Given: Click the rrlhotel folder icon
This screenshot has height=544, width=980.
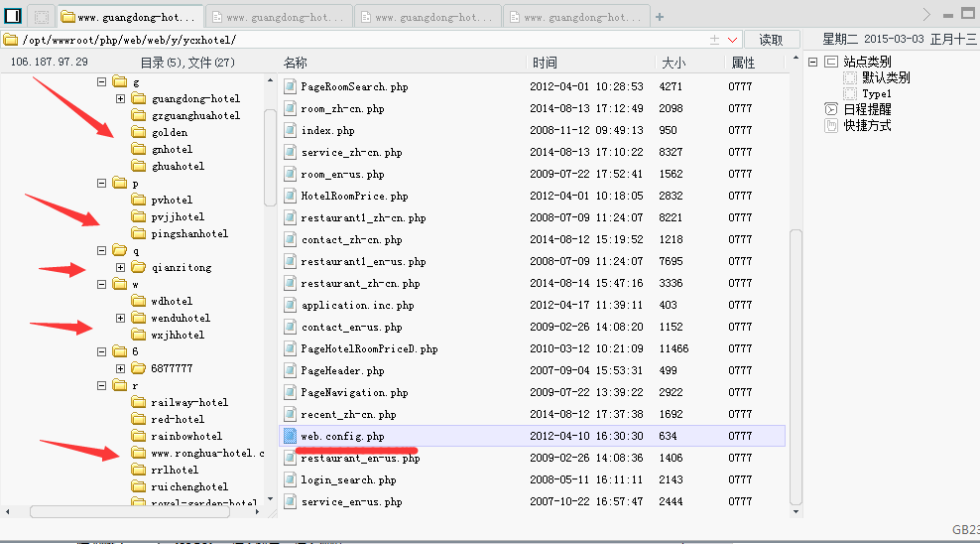Looking at the screenshot, I should [139, 470].
